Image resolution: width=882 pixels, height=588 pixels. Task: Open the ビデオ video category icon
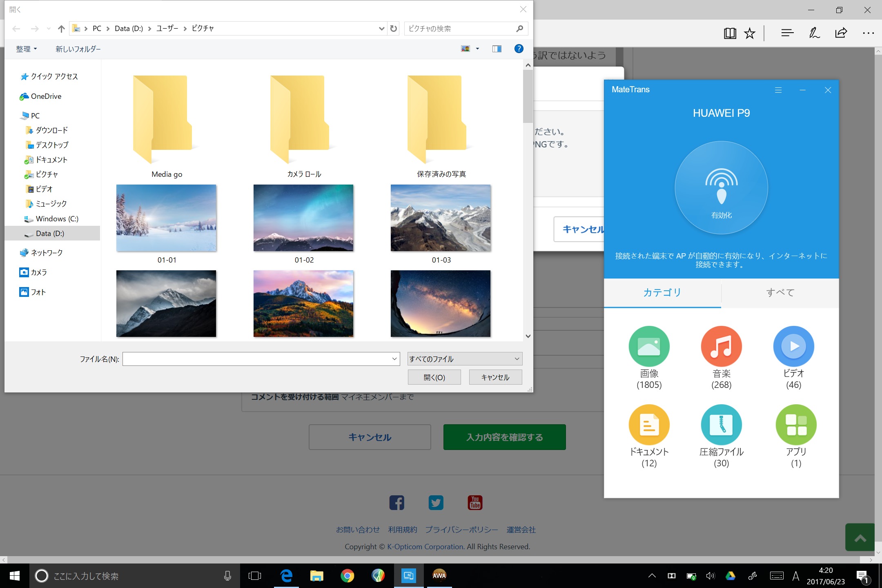point(793,346)
